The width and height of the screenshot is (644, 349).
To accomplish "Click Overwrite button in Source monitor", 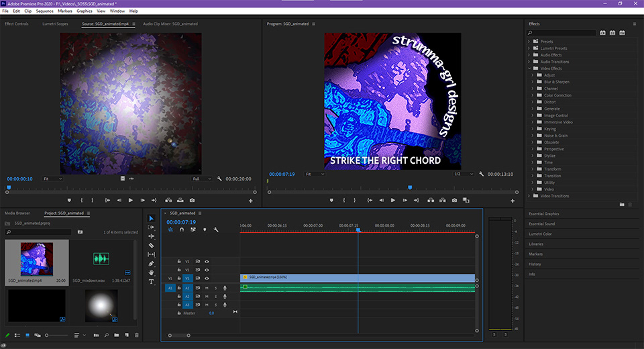I will point(180,200).
